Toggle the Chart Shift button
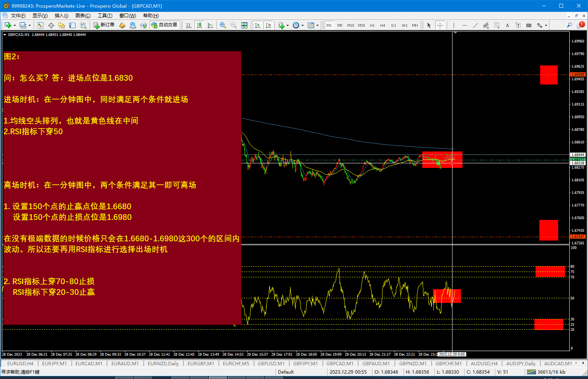 [x=268, y=25]
